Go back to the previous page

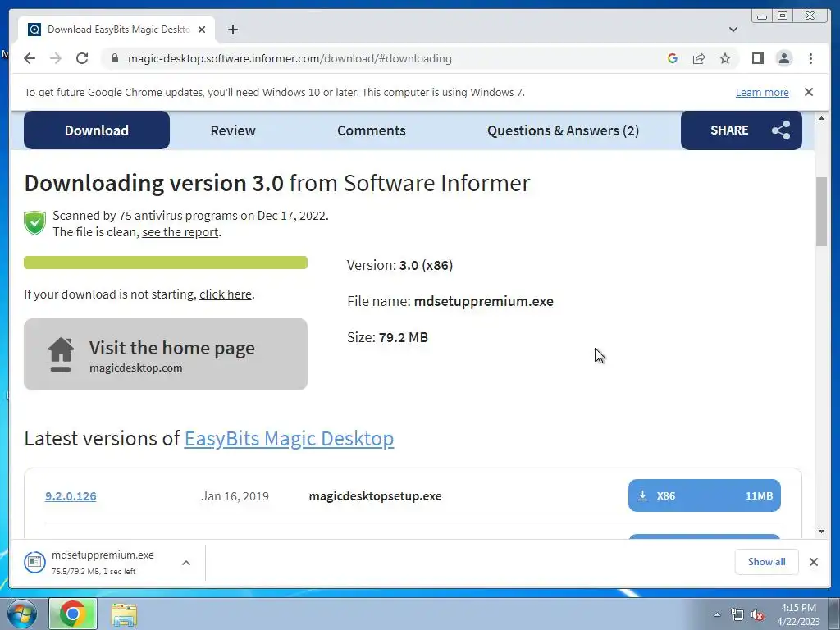[x=30, y=58]
